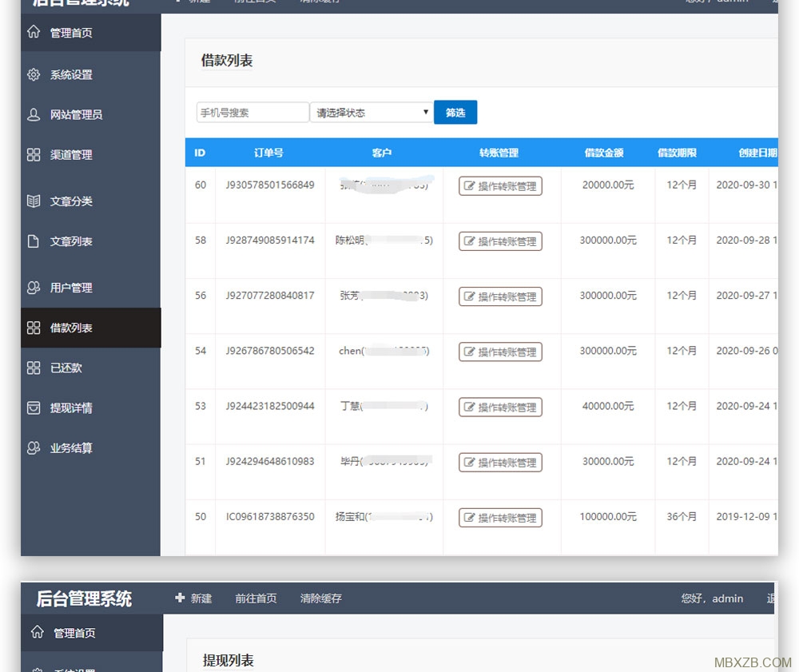Click the 提现列表 heading in lower window
The image size is (799, 672).
(229, 660)
